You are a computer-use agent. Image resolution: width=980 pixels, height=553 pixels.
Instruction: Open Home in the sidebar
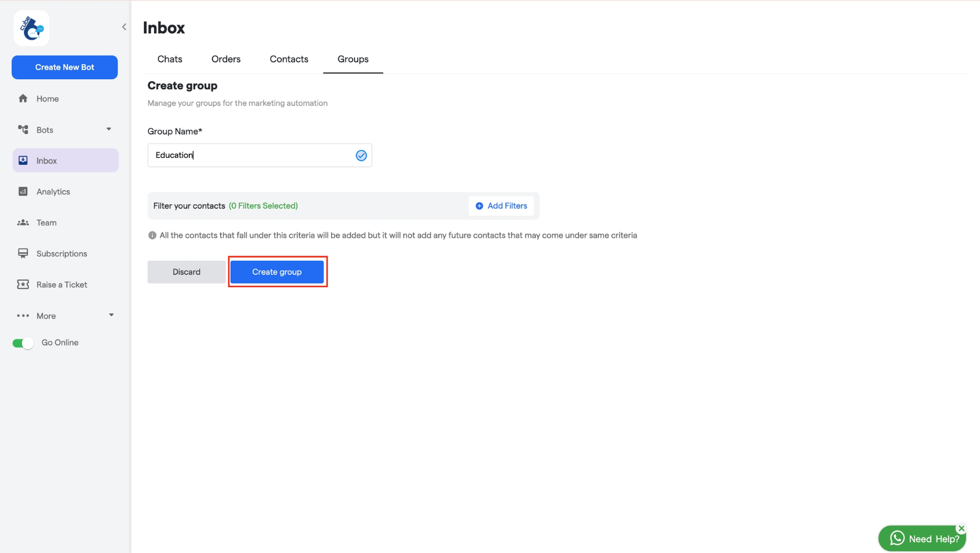coord(65,99)
